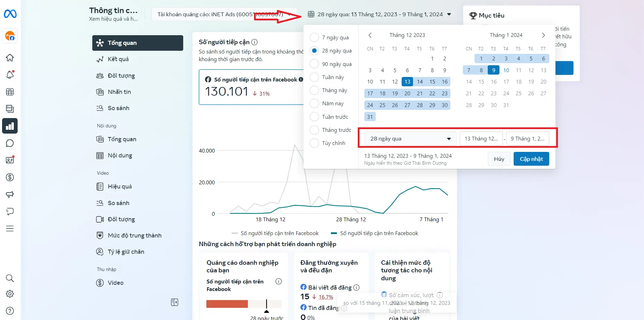Open the Home icon in left rail
This screenshot has width=644, height=320.
(10, 58)
